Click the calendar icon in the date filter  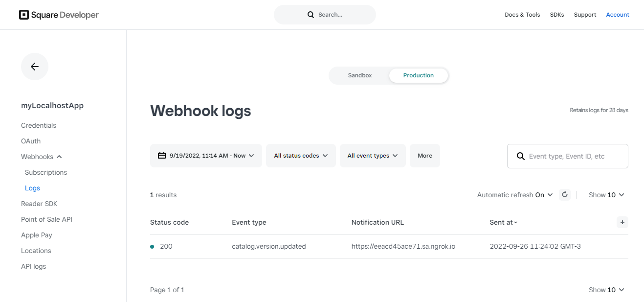coord(162,155)
